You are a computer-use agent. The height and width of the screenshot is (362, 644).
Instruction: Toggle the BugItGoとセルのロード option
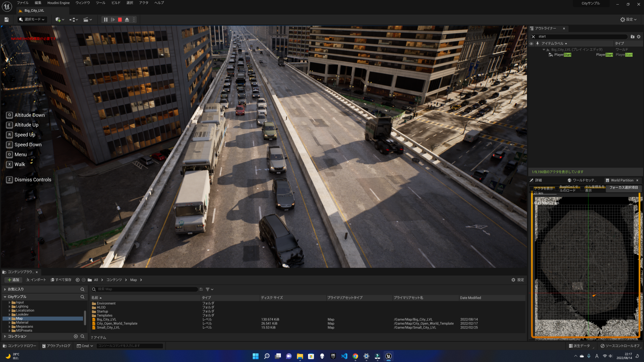click(557, 189)
